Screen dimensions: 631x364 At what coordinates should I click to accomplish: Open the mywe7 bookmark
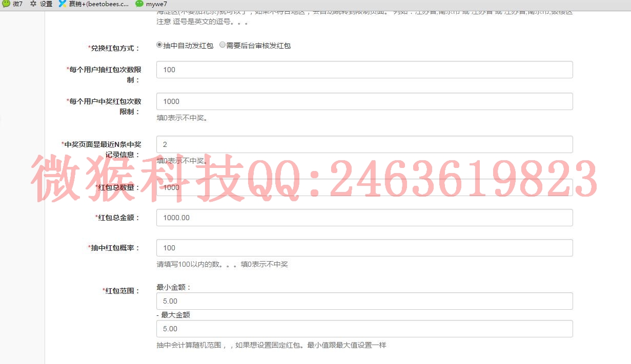click(x=151, y=4)
